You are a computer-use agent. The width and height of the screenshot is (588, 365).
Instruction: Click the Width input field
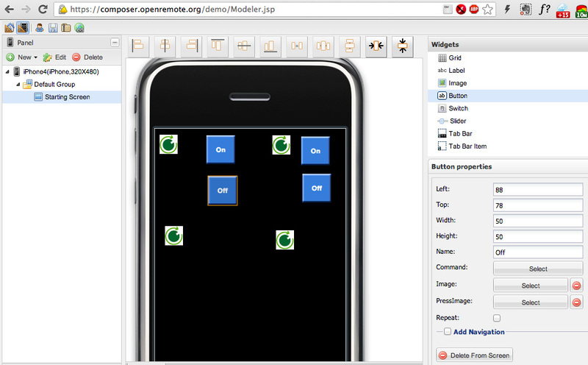coord(538,222)
